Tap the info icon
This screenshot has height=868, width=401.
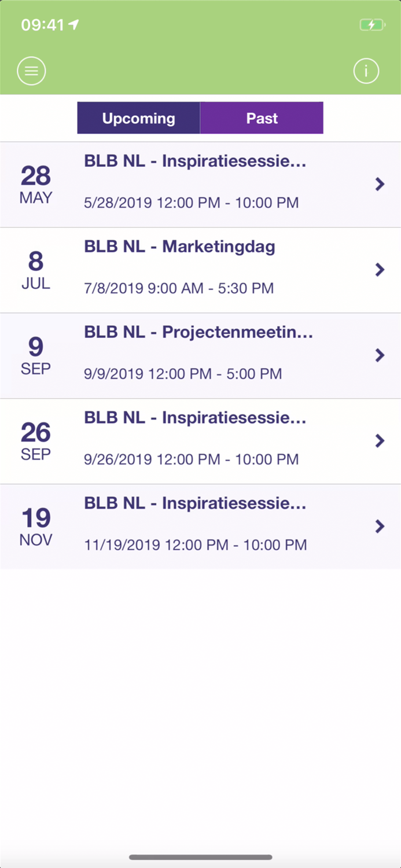[366, 71]
